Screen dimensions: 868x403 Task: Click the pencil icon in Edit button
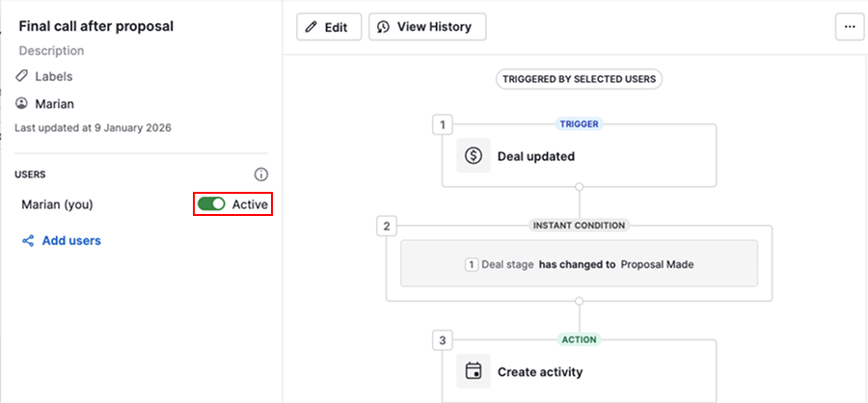[x=311, y=27]
